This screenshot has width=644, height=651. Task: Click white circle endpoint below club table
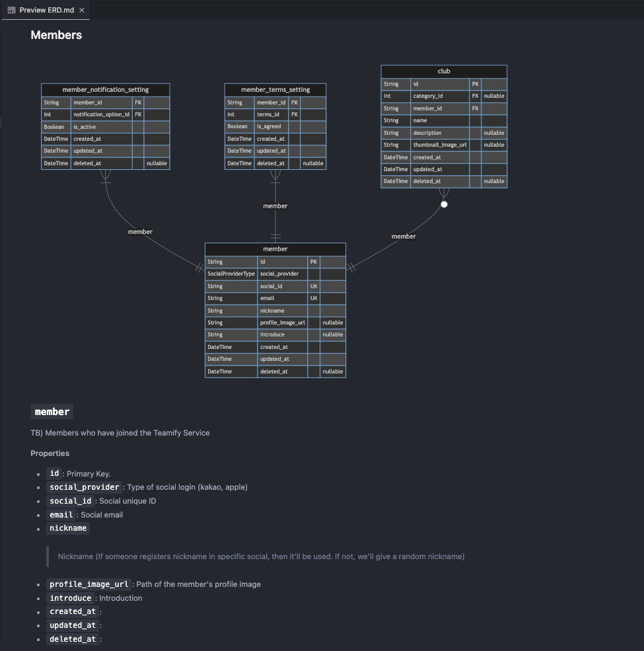pyautogui.click(x=444, y=204)
